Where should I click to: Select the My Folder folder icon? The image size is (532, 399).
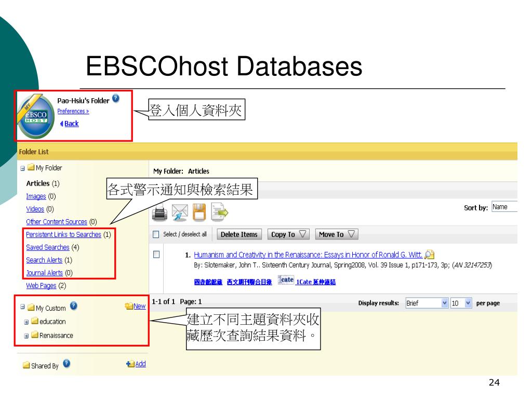pyautogui.click(x=31, y=167)
